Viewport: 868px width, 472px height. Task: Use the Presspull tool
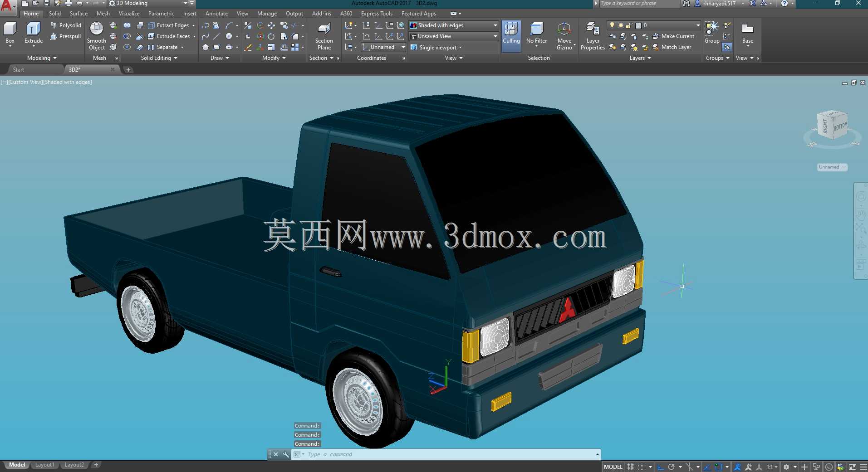[x=66, y=36]
